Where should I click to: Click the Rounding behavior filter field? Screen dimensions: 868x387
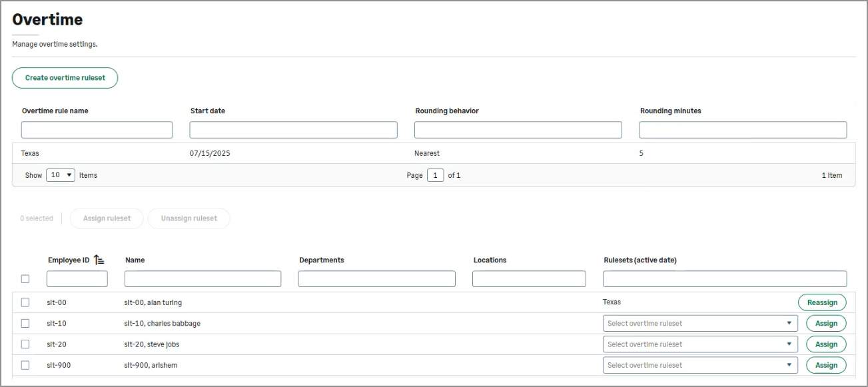pyautogui.click(x=518, y=130)
